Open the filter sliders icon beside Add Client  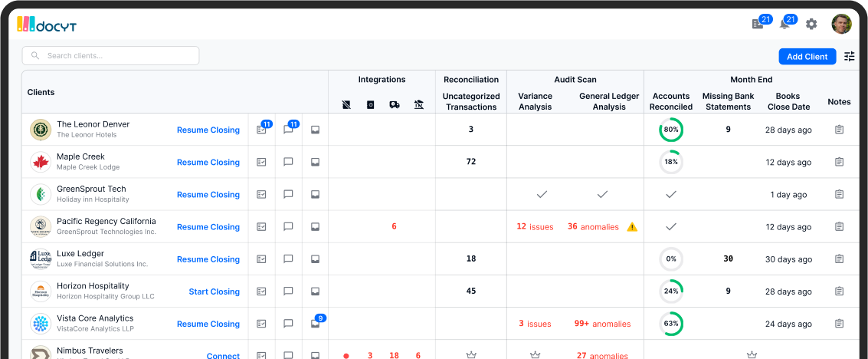849,57
